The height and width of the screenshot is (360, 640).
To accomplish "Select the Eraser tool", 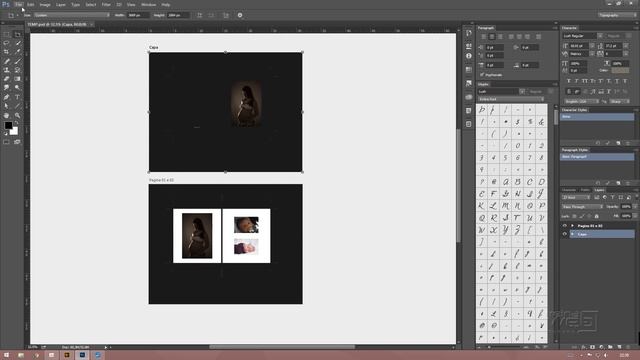I will 7,79.
